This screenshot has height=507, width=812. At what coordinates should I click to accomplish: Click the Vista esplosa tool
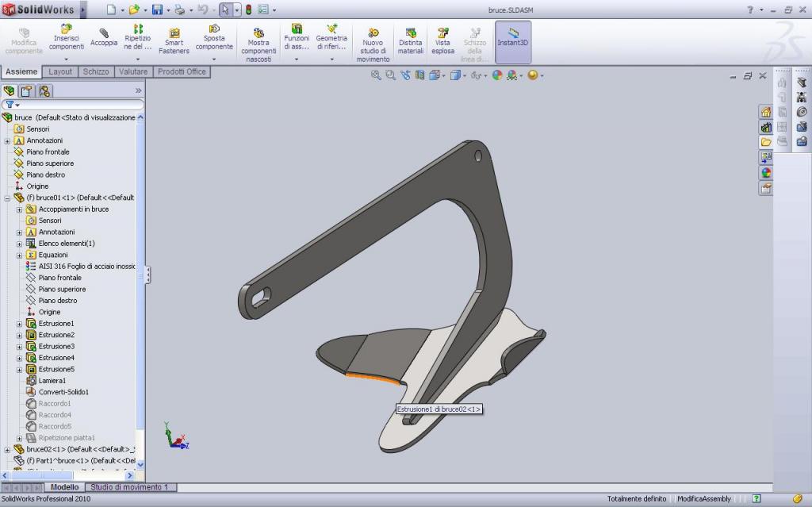click(442, 41)
